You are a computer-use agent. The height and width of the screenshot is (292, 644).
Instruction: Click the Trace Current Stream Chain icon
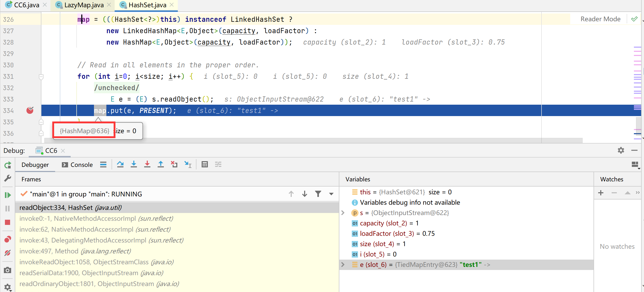point(218,165)
